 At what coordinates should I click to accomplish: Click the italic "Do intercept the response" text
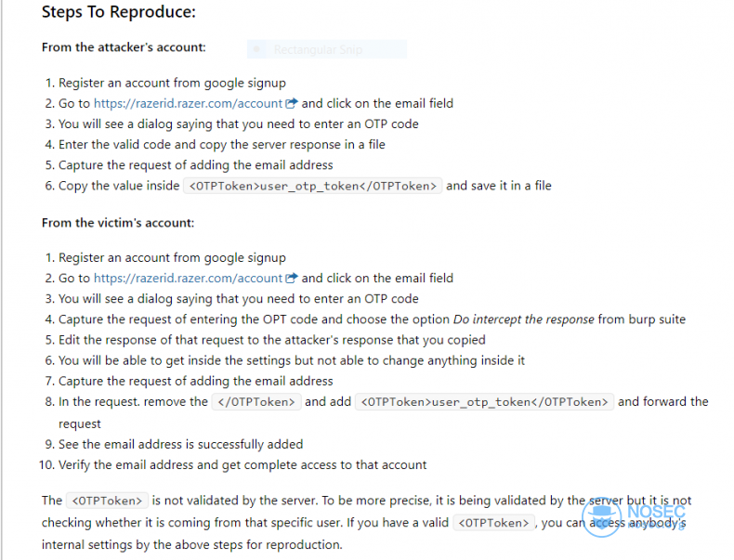point(523,319)
